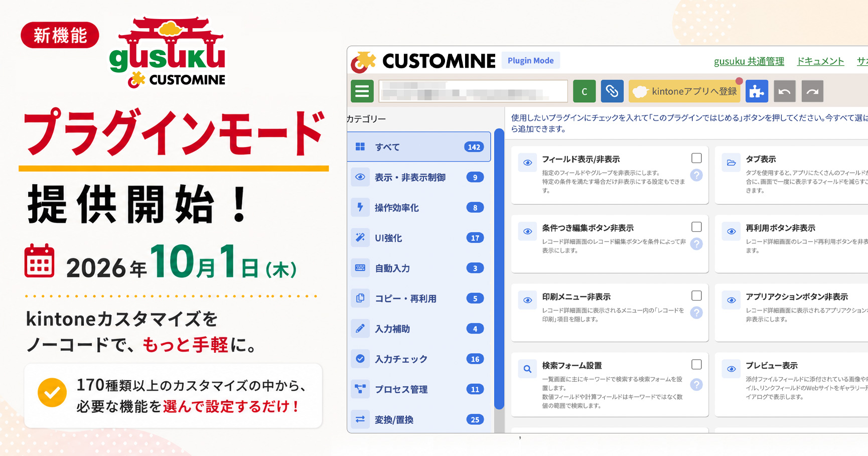This screenshot has width=868, height=456.
Task: Click the flow diagram icon beside プロセス管理
Action: pos(360,389)
